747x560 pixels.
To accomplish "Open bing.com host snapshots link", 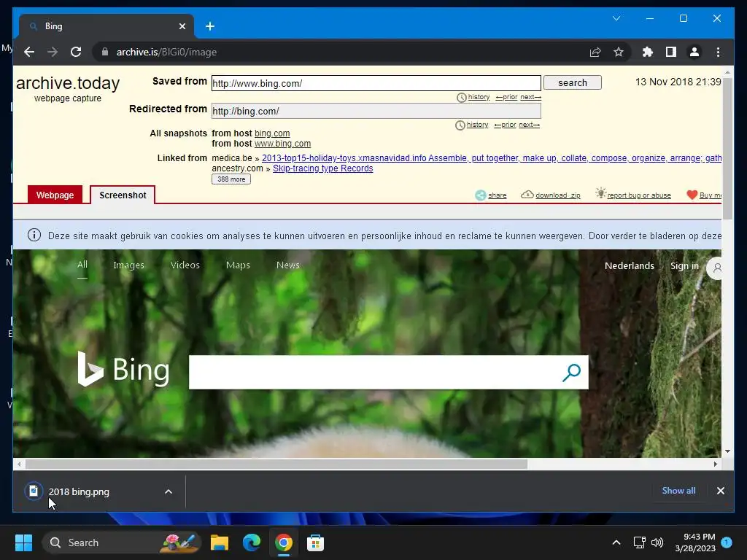I will (x=272, y=133).
